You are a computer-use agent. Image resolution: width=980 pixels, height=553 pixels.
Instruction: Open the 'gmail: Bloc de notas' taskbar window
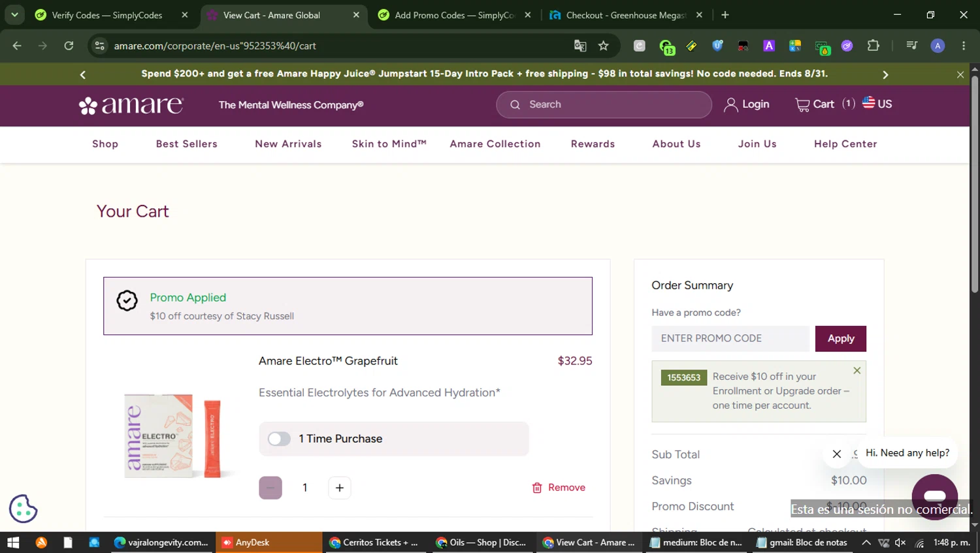point(802,543)
